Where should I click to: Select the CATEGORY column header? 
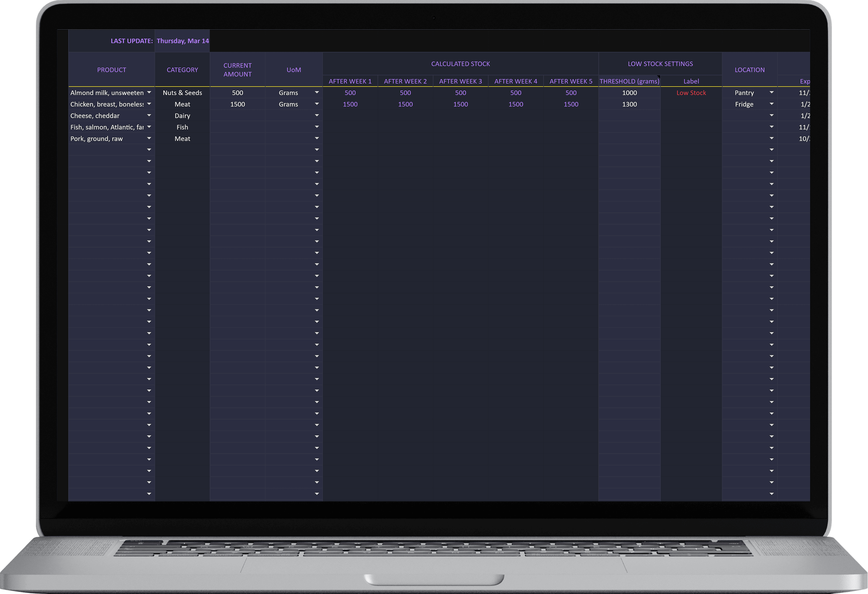click(x=182, y=70)
